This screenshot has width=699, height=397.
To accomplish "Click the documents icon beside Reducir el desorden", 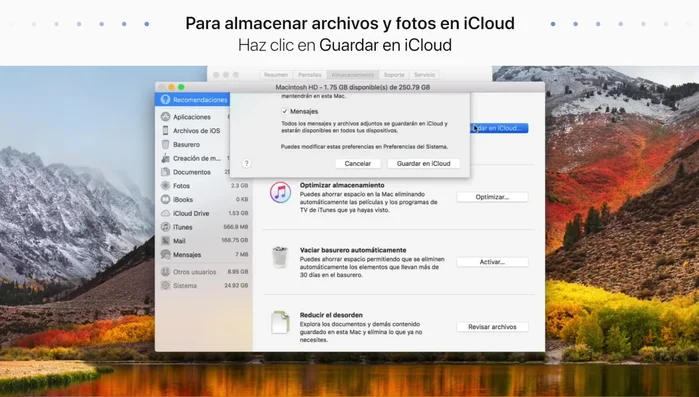I will [280, 322].
